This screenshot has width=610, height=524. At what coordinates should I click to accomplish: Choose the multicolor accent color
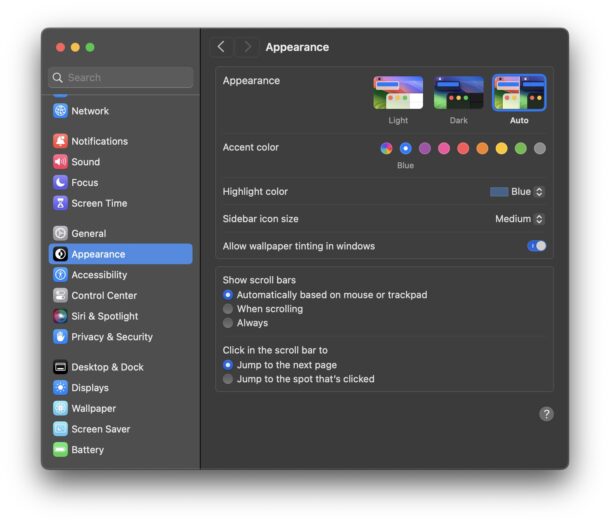386,148
